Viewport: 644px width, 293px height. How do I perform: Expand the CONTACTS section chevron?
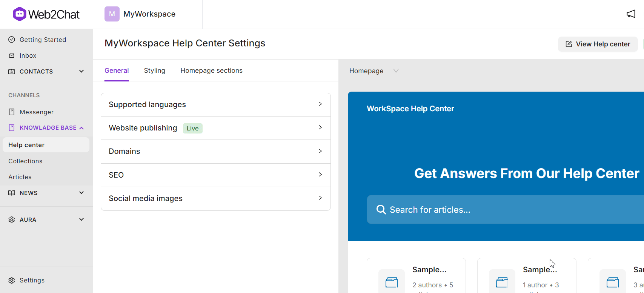coord(81,71)
